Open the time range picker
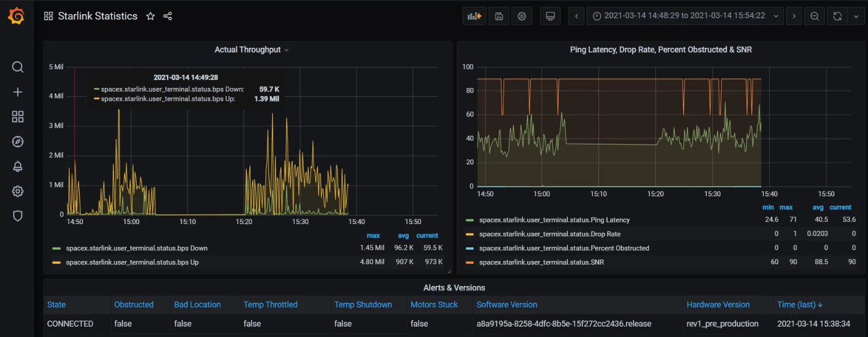This screenshot has width=868, height=337. point(685,16)
